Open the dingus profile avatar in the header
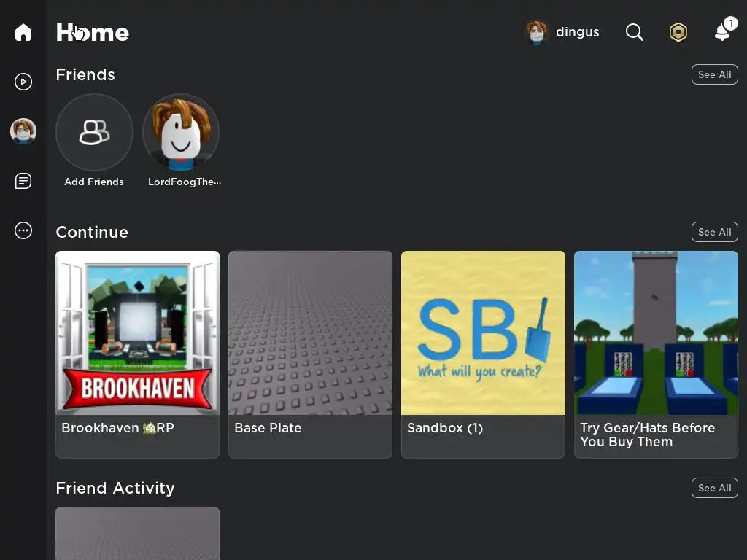Viewport: 747px width, 560px height. [x=537, y=32]
